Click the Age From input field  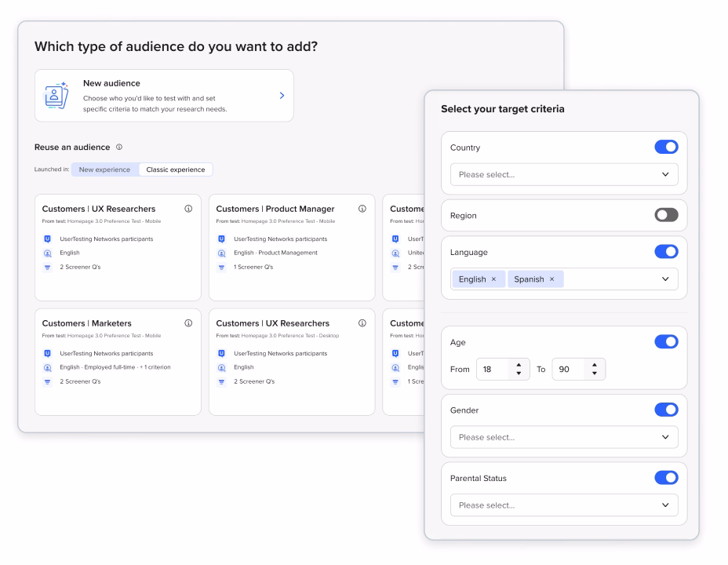[x=494, y=370]
